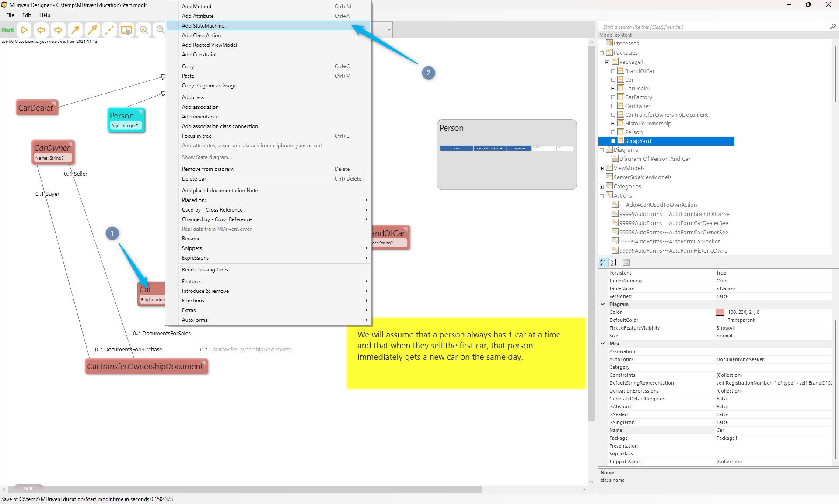Click the zoom in magnifier icon

tap(143, 30)
